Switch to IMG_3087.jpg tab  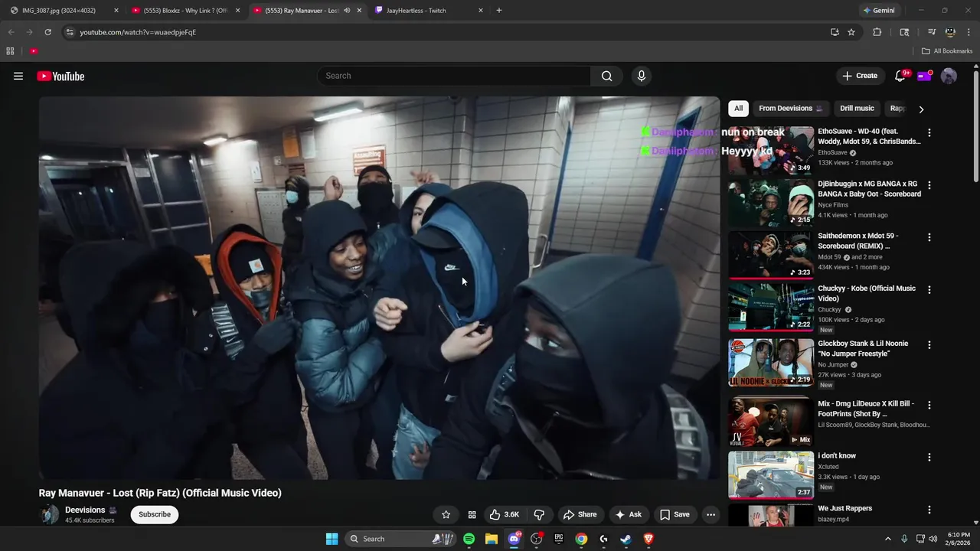[x=64, y=11]
